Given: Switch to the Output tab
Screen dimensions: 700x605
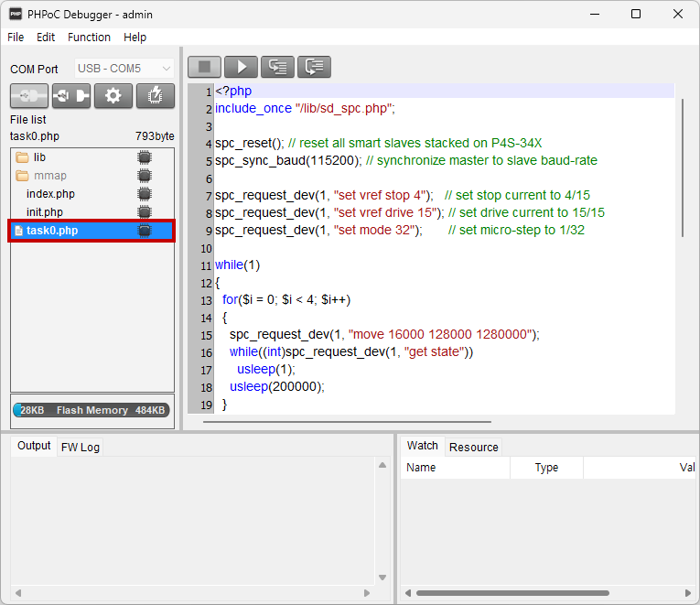Looking at the screenshot, I should click(x=34, y=446).
